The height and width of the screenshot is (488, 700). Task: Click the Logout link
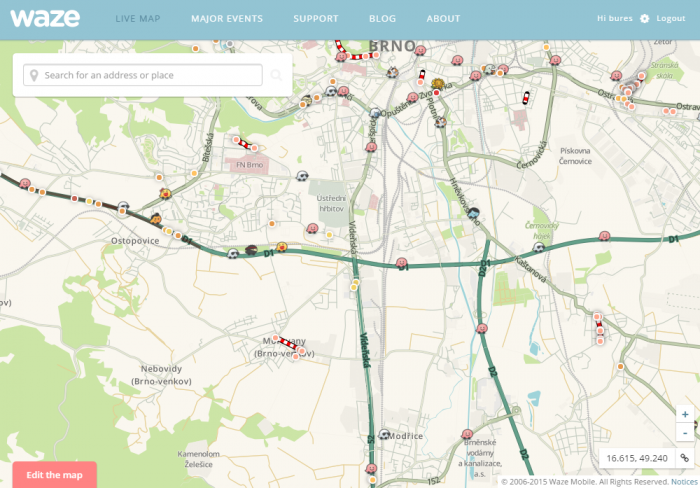click(x=671, y=19)
